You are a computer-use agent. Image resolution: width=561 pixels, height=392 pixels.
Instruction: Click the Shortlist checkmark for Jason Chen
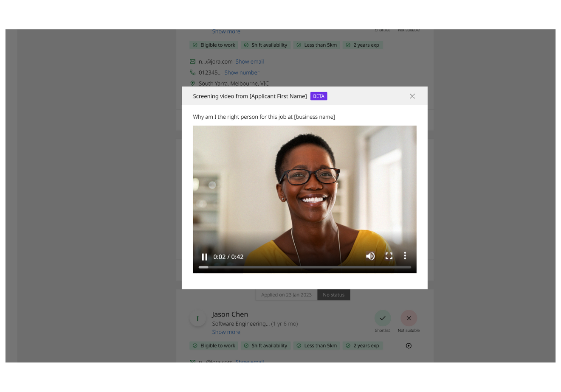point(382,318)
